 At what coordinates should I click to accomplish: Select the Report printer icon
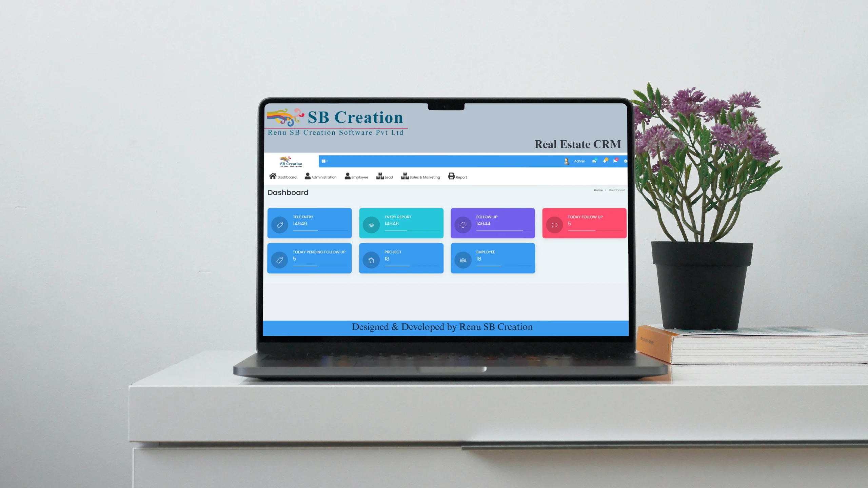click(451, 176)
